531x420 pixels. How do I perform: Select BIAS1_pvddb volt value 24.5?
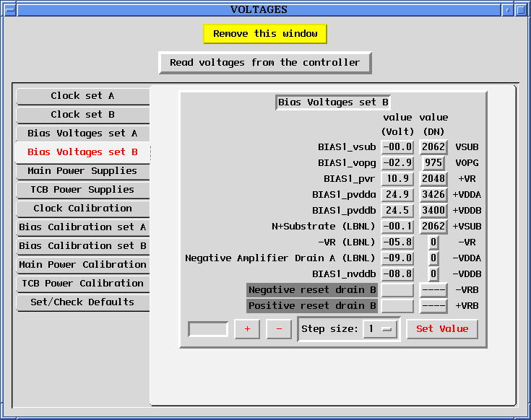pos(397,211)
